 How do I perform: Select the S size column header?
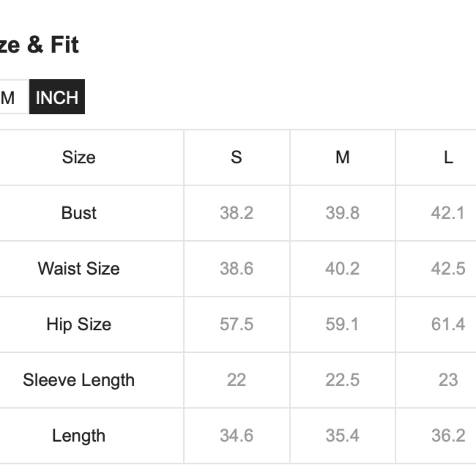point(237,157)
